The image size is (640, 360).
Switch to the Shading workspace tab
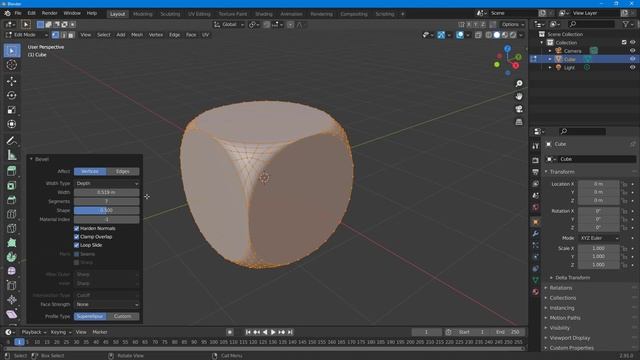click(x=264, y=14)
